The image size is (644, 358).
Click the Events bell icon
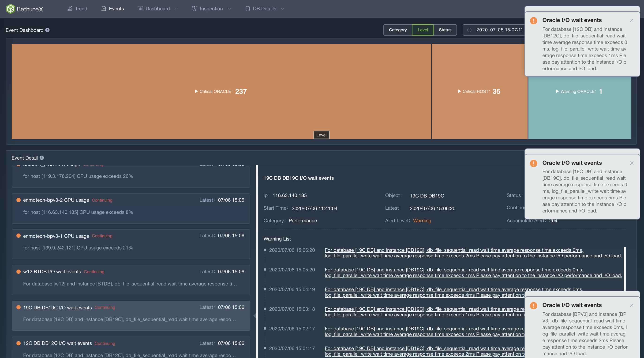pyautogui.click(x=104, y=9)
